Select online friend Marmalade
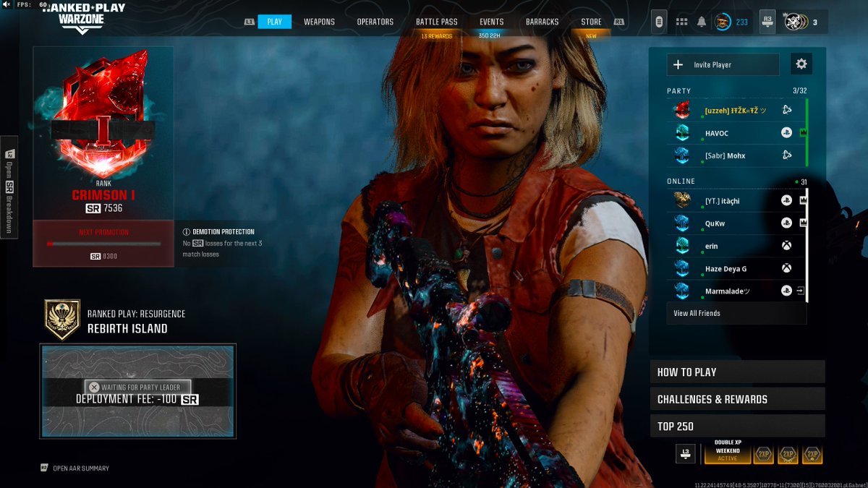This screenshot has height=488, width=868. 735,291
